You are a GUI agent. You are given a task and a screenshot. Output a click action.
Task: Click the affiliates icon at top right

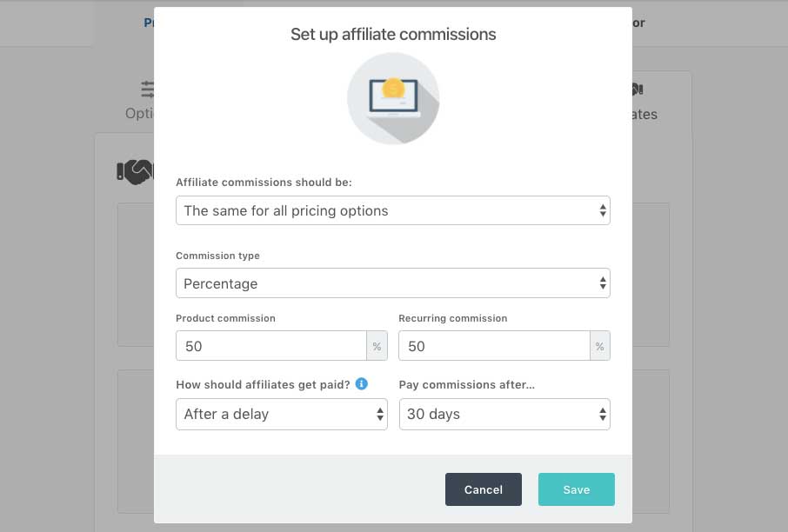pos(638,90)
